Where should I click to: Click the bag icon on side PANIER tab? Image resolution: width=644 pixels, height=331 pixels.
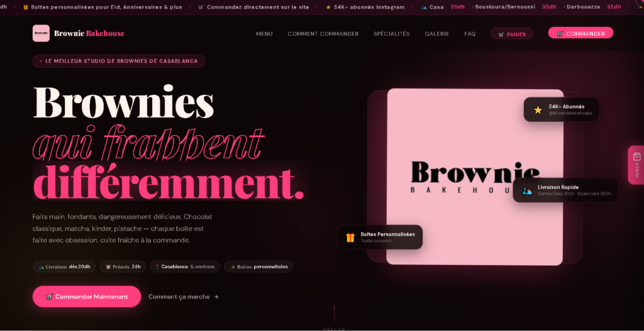[x=637, y=156]
